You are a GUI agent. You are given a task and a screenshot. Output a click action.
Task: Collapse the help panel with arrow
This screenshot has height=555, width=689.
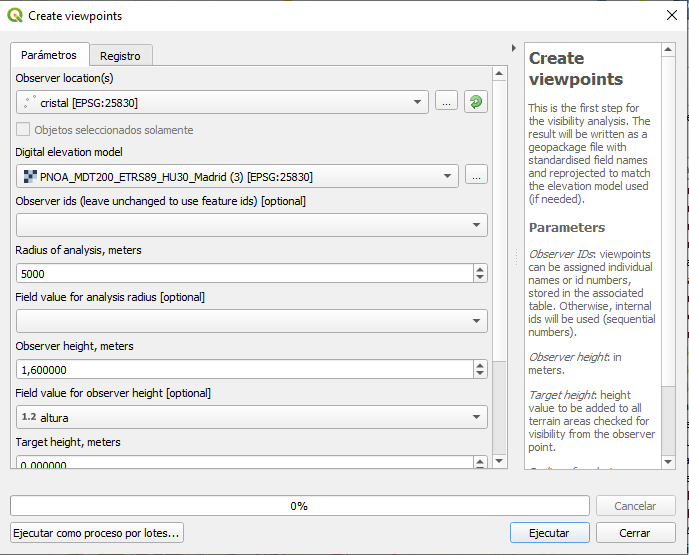(x=514, y=48)
